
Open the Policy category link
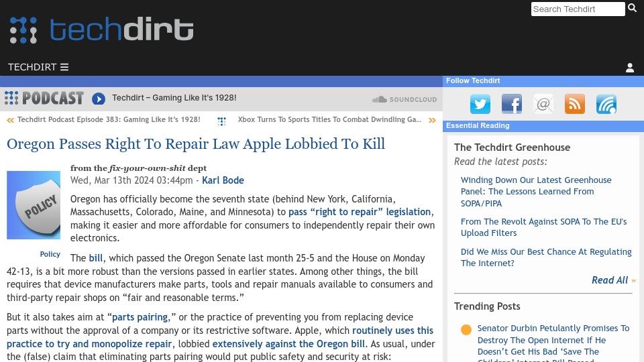pos(50,254)
